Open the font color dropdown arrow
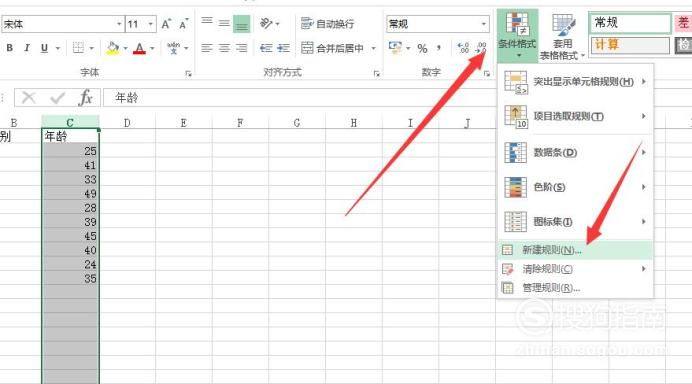 (153, 48)
